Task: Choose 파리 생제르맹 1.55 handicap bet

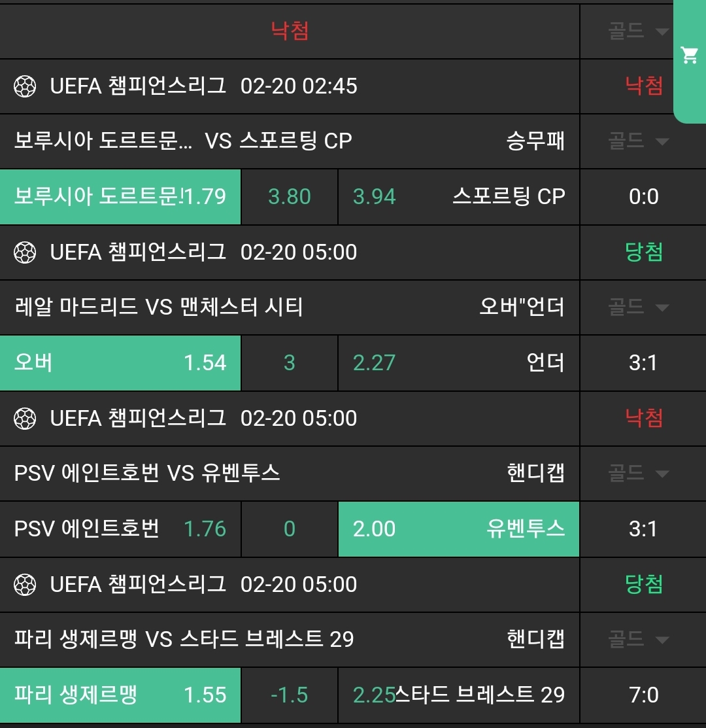Action: 120,695
